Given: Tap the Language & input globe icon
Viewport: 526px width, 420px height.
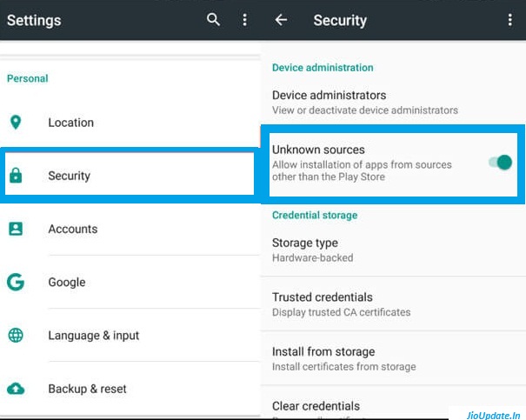Looking at the screenshot, I should pos(16,335).
